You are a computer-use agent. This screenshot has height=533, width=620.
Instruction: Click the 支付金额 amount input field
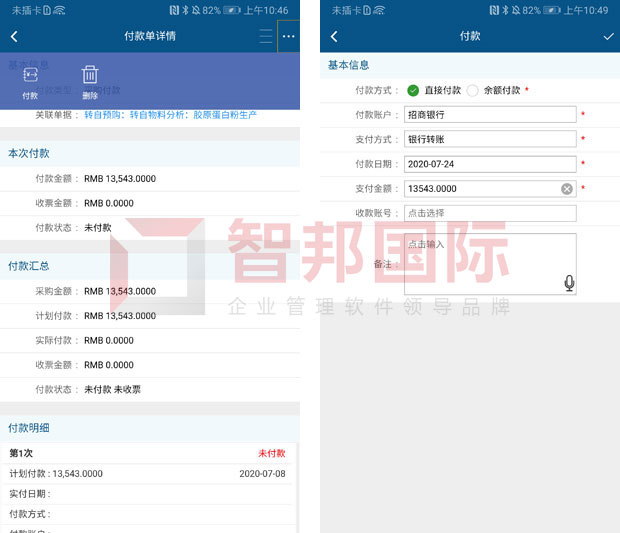480,189
